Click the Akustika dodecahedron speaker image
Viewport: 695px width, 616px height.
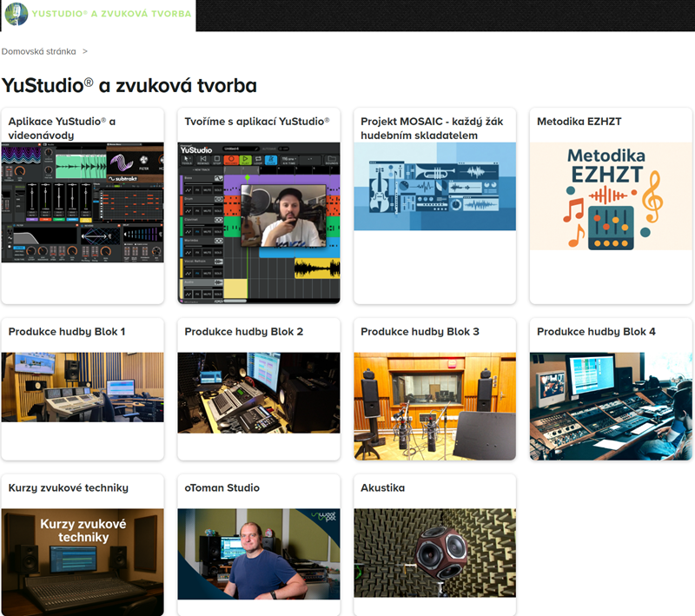(434, 554)
